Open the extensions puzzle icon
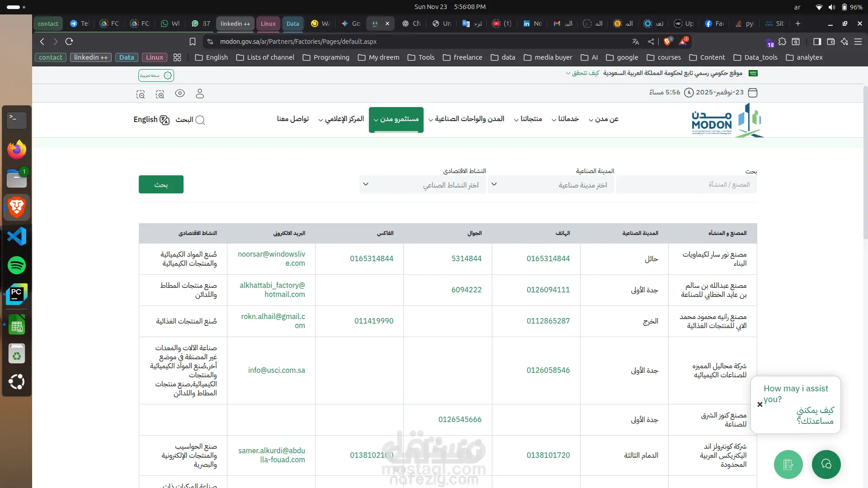Viewport: 868px width, 488px height. pyautogui.click(x=783, y=42)
